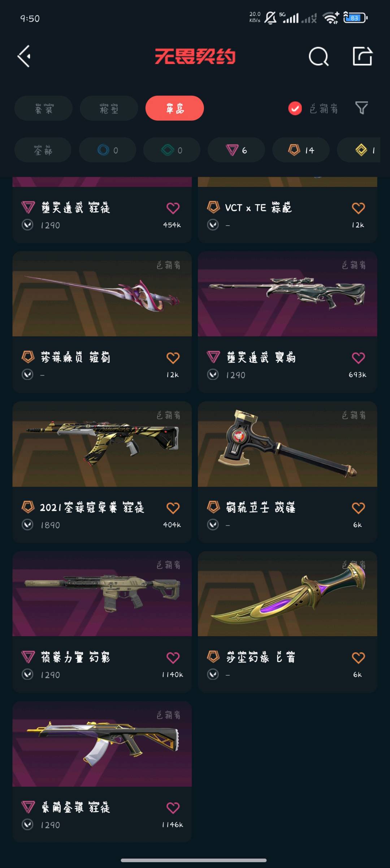This screenshot has height=868, width=390.
Task: Switch to the 枪型 tab
Action: pyautogui.click(x=109, y=108)
